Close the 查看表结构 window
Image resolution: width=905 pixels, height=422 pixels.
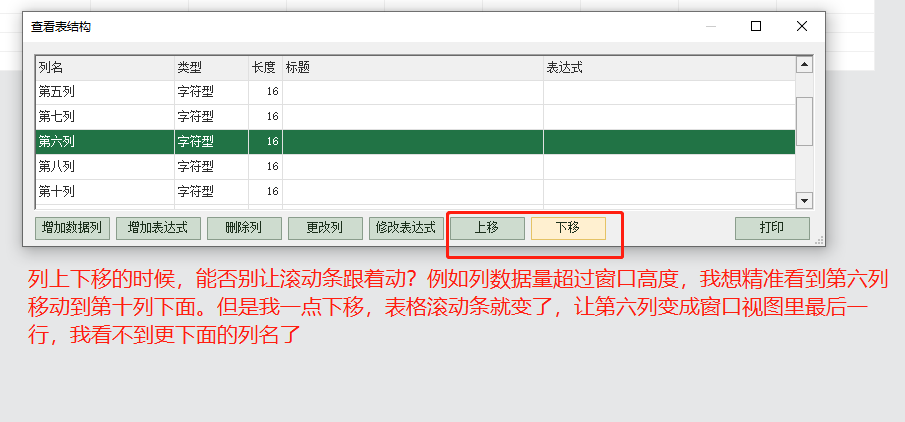click(802, 26)
